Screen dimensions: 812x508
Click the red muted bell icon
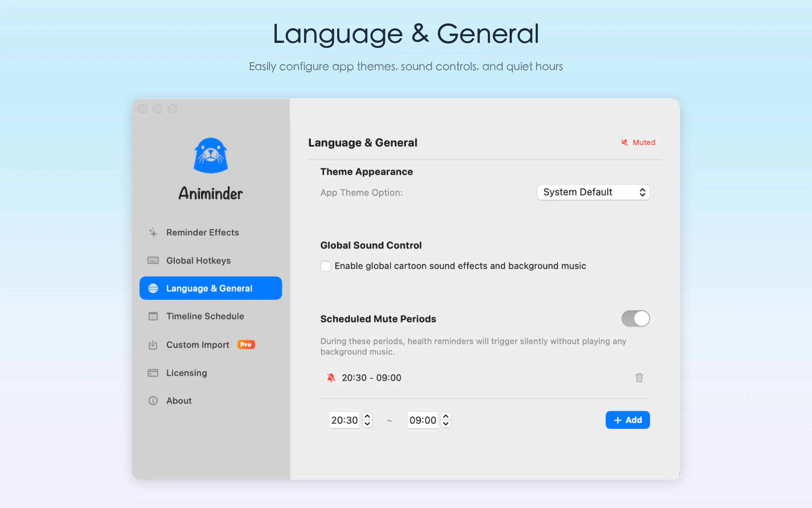click(x=331, y=378)
